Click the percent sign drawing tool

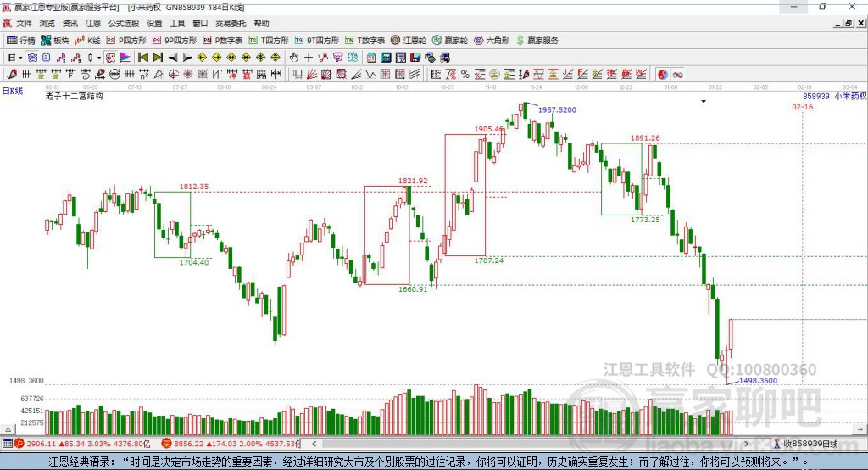tap(465, 75)
